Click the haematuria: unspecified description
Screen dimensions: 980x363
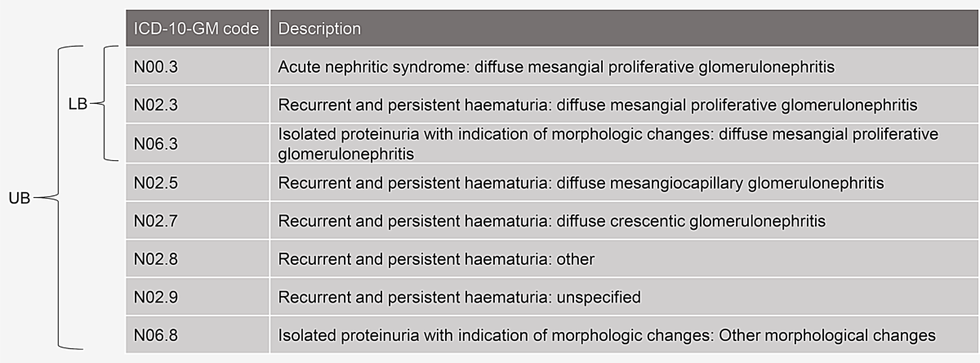(460, 298)
